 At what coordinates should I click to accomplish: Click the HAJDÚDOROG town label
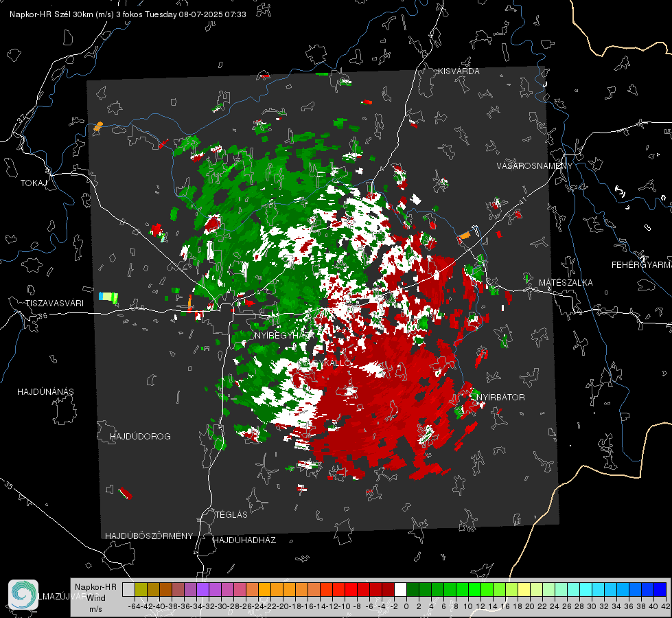140,436
